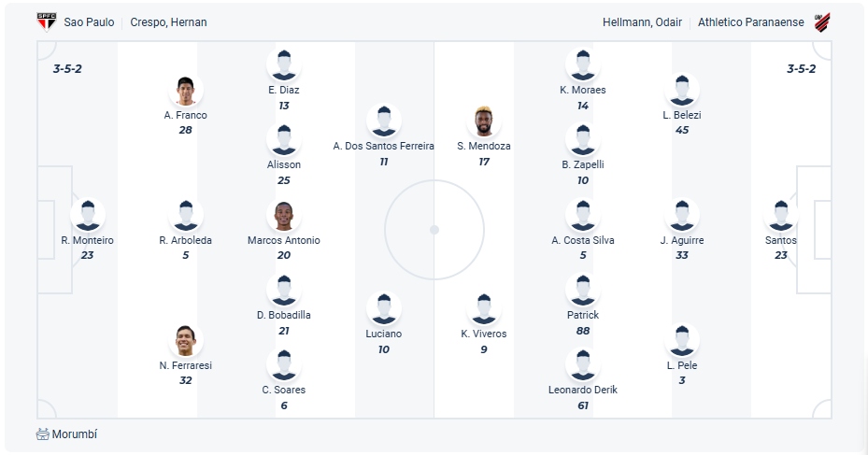The height and width of the screenshot is (455, 868).
Task: Select A. Franco's player photo
Action: (x=185, y=91)
